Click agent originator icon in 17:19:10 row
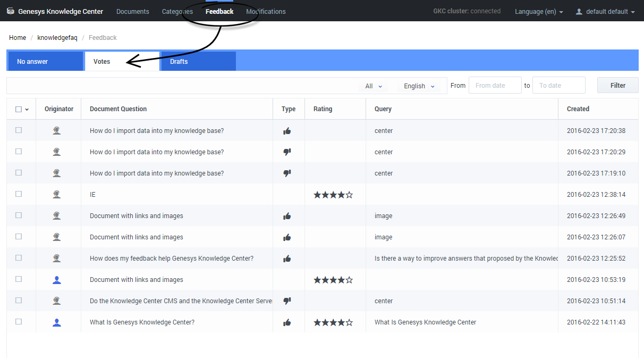The height and width of the screenshot is (358, 644). point(57,173)
